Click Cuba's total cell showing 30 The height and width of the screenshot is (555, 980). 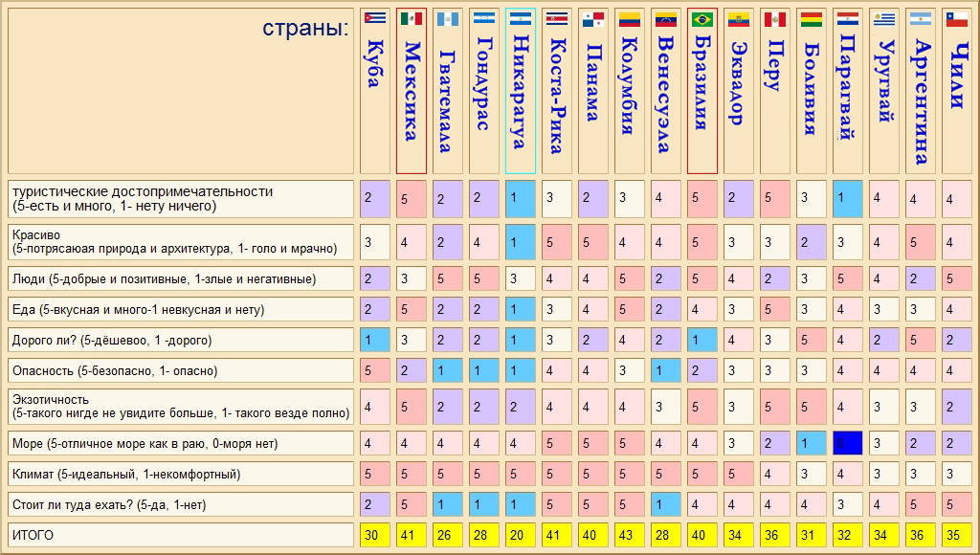375,535
